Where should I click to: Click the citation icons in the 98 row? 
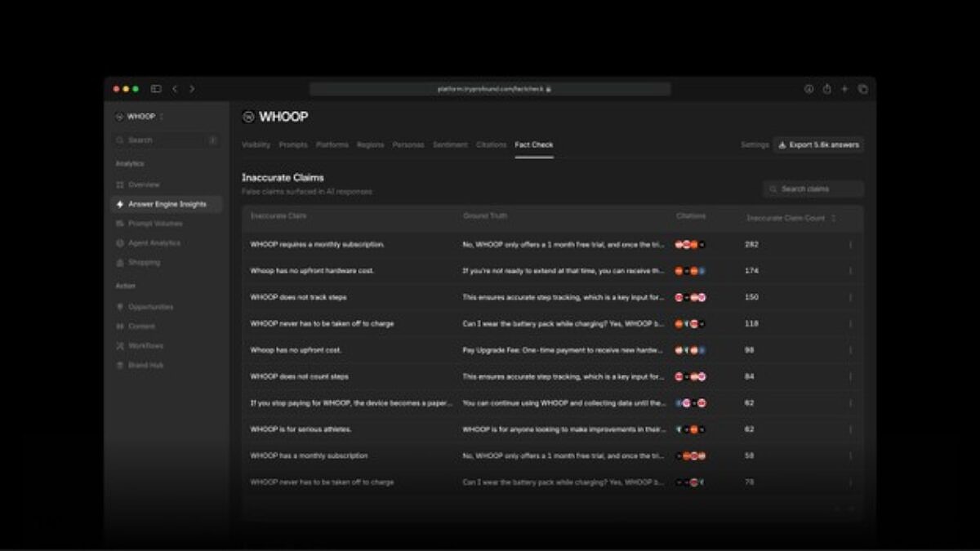coord(691,350)
